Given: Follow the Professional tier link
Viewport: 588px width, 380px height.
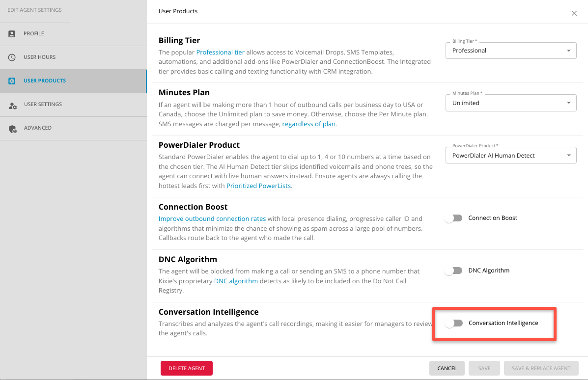Looking at the screenshot, I should 220,53.
